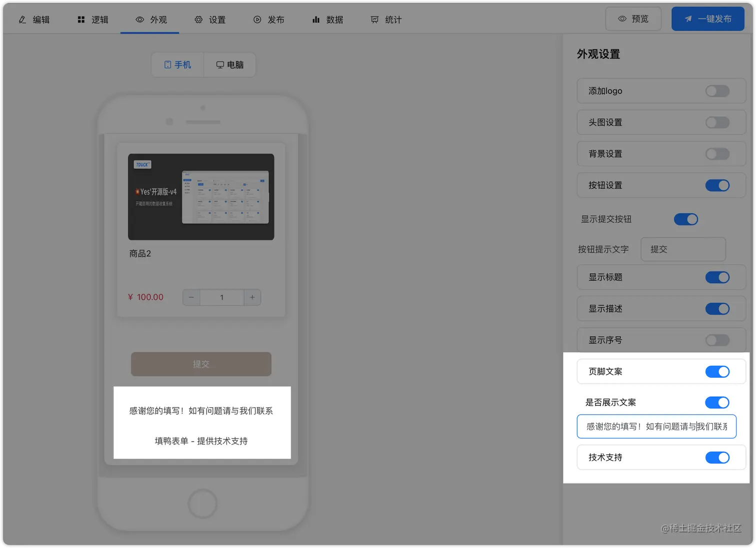The width and height of the screenshot is (756, 548).
Task: Go to the 发布 tab
Action: coord(268,19)
